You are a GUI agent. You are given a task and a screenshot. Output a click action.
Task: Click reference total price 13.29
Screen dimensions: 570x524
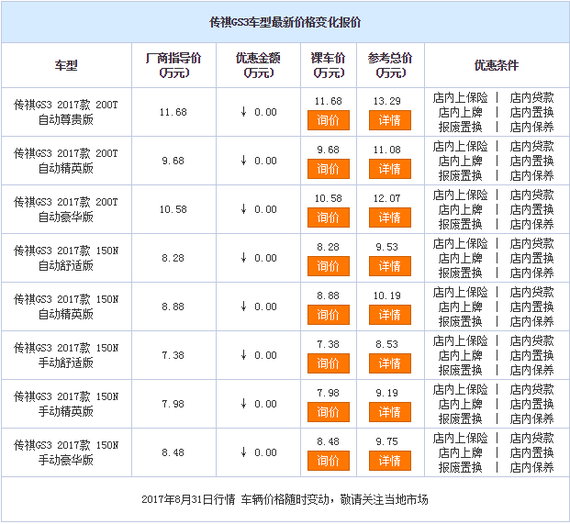(387, 101)
